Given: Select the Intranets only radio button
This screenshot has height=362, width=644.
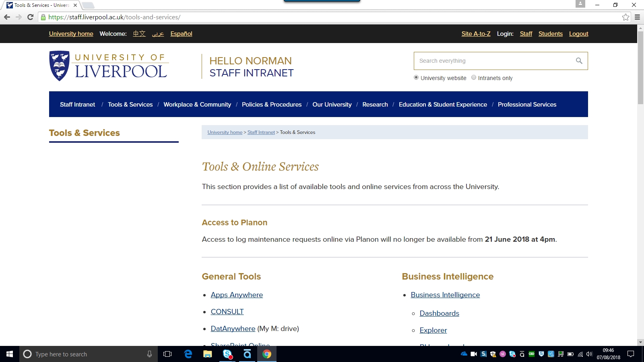Looking at the screenshot, I should tap(474, 78).
